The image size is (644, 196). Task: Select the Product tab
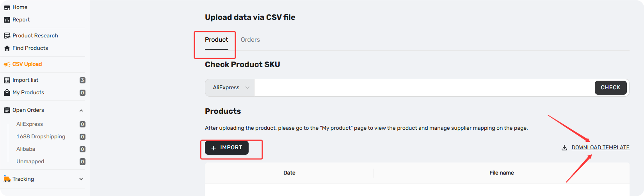pos(217,40)
